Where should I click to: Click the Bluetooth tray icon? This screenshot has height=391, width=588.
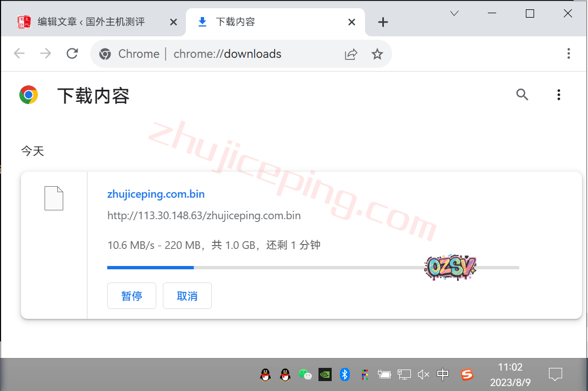(x=344, y=374)
